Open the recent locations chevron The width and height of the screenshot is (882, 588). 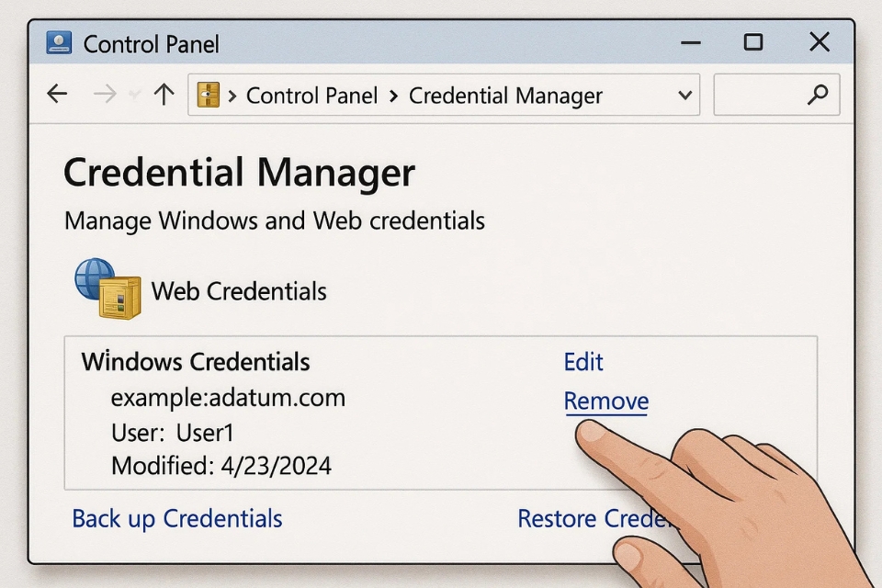click(x=136, y=96)
